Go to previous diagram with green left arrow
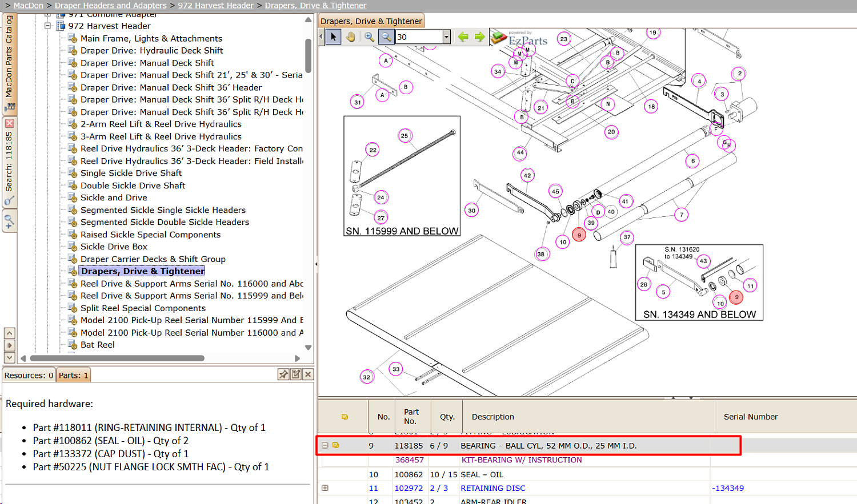This screenshot has width=857, height=504. [463, 37]
